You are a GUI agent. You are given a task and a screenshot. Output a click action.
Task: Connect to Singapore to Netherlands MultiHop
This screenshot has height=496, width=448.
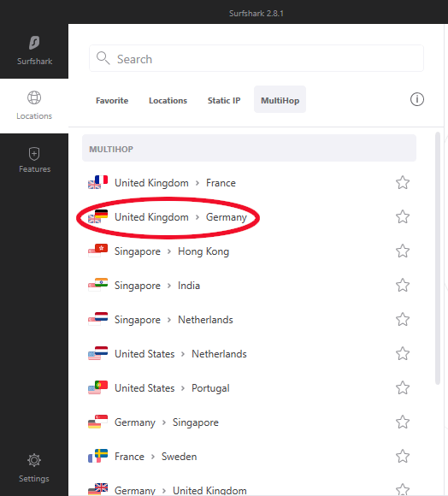point(249,320)
